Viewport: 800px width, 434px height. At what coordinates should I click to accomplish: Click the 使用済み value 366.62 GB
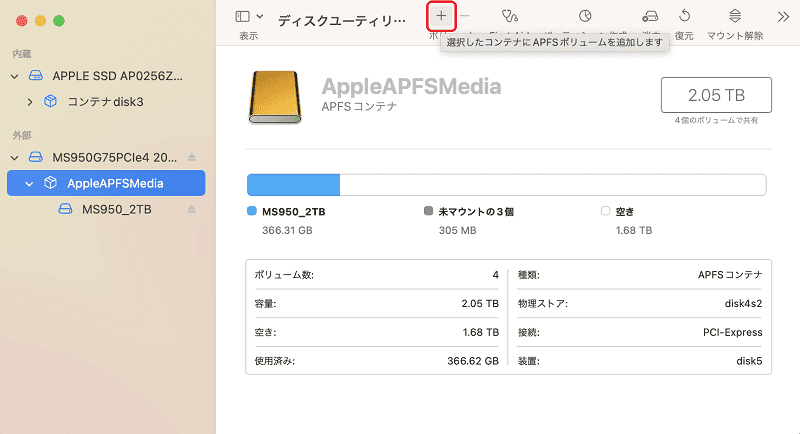pos(473,361)
